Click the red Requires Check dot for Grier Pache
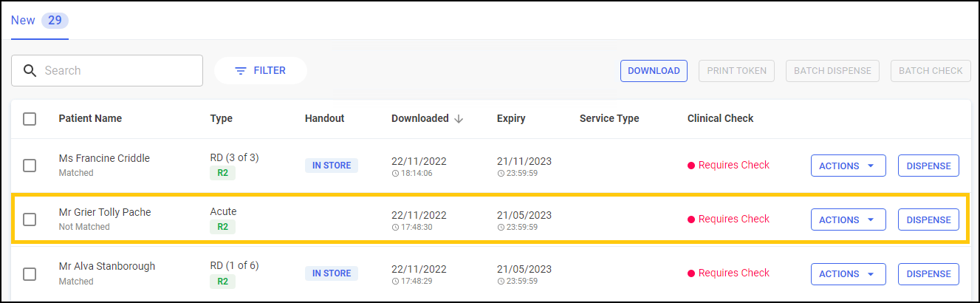 tap(691, 219)
